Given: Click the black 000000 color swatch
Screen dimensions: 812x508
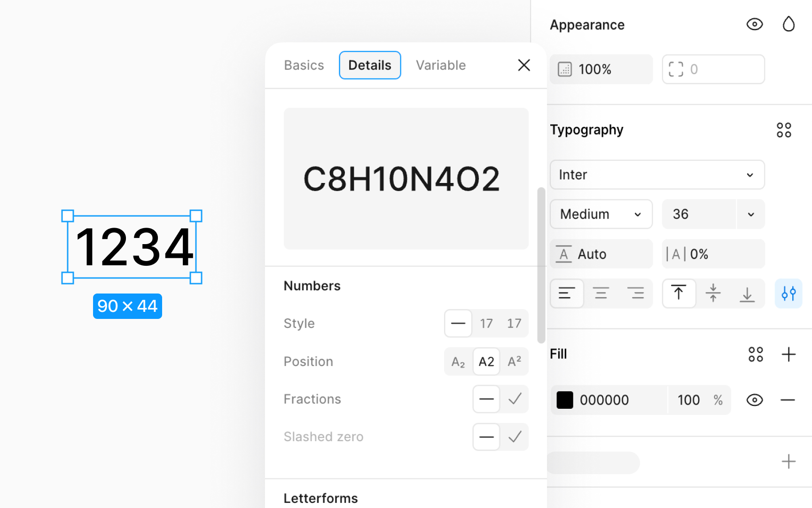Looking at the screenshot, I should 565,400.
